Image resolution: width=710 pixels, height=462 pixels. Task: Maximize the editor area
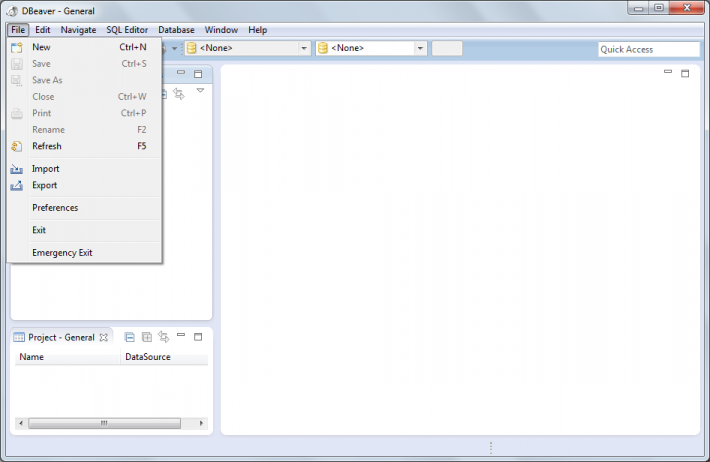[x=685, y=73]
